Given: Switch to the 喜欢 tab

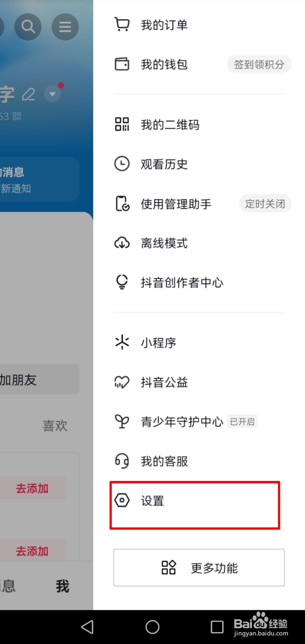Looking at the screenshot, I should pyautogui.click(x=55, y=425).
